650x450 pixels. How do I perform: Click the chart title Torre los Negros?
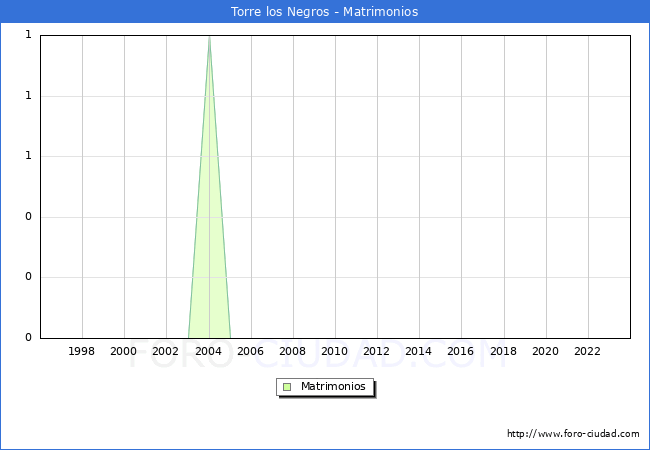click(324, 12)
